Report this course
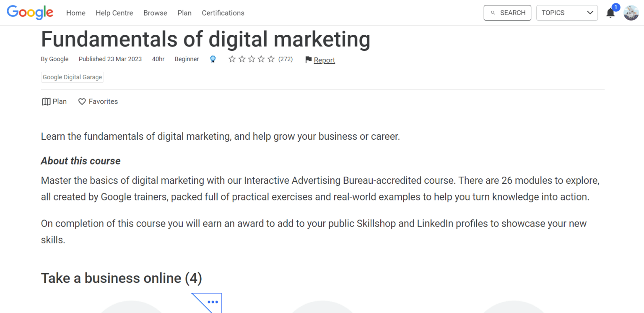The image size is (644, 313). [324, 60]
